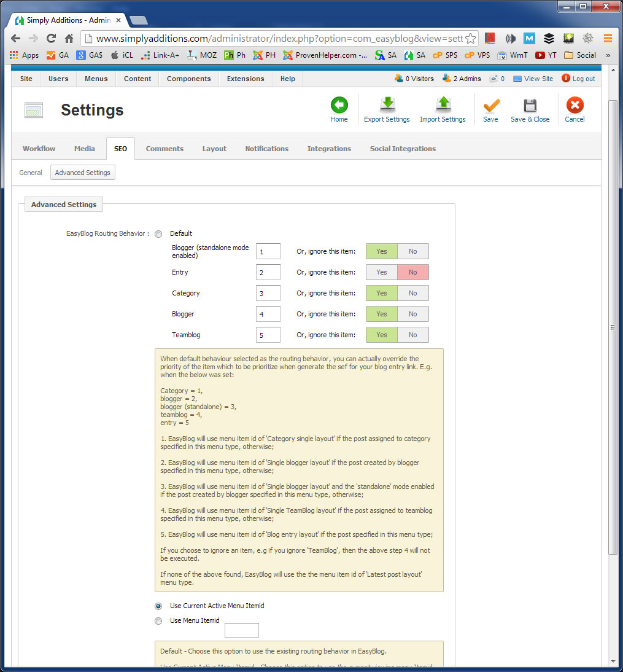Screen dimensions: 623x672
Task: Open the blue M extension
Action: tap(529, 39)
